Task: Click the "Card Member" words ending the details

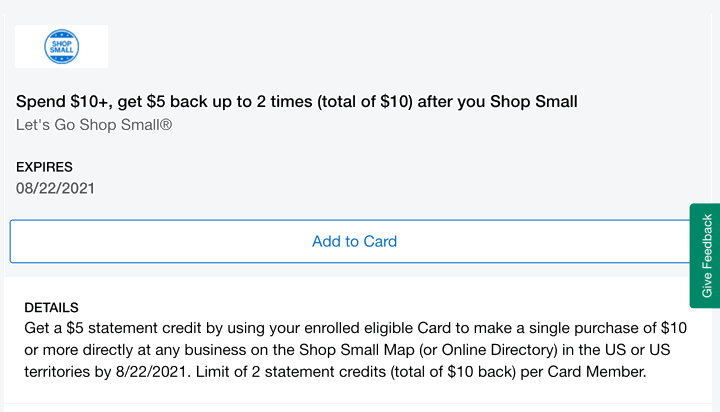Action: pos(596,372)
